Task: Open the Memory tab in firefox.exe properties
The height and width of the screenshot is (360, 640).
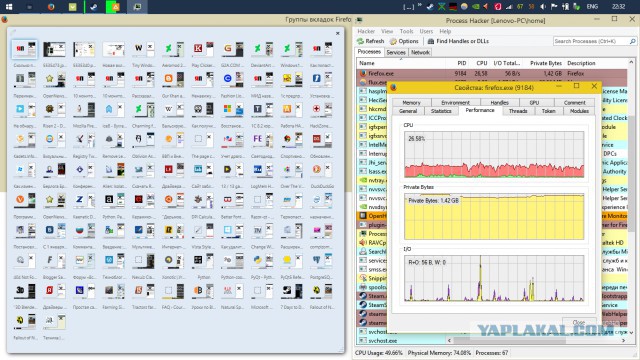Action: pos(411,102)
